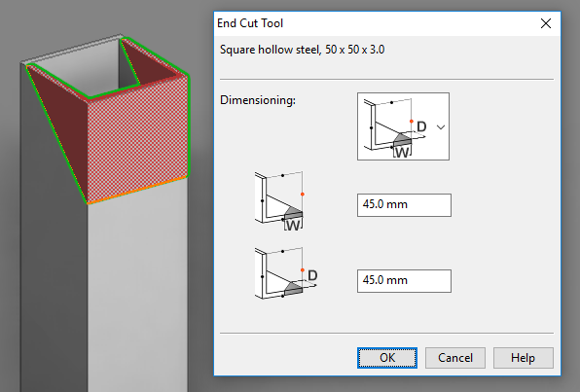Screen dimensions: 580x392
Task: Select the dark gray left side of the tube
Action: [52, 259]
